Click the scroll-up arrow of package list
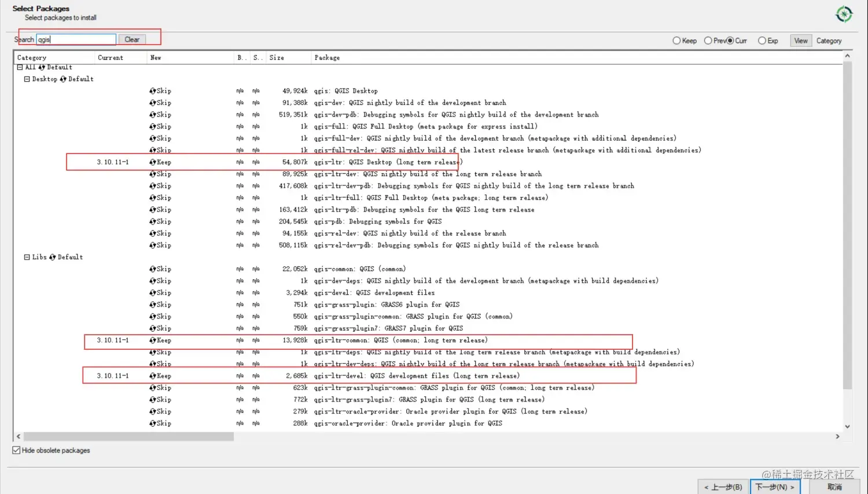This screenshot has width=868, height=494. click(x=847, y=56)
